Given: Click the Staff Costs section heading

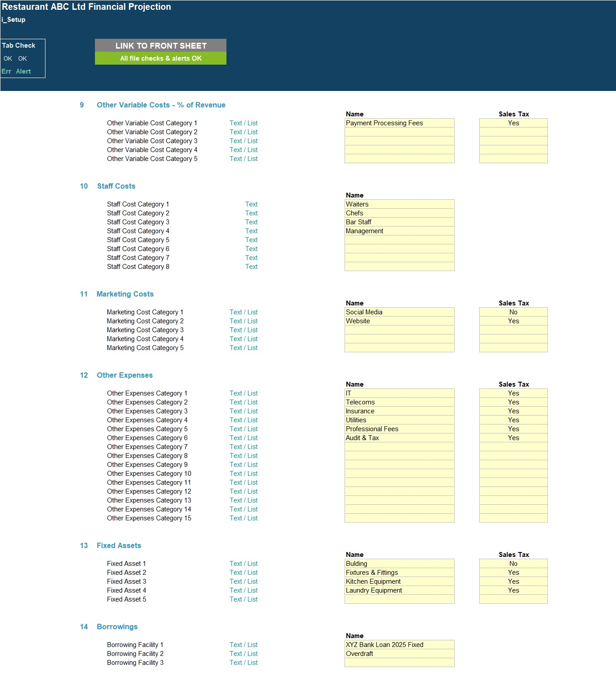Looking at the screenshot, I should (x=116, y=186).
